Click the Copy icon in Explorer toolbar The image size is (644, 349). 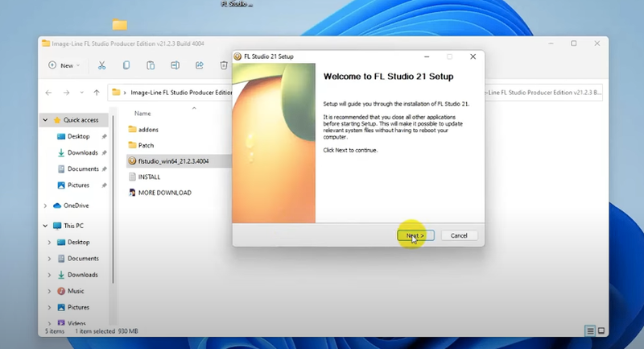pyautogui.click(x=126, y=65)
